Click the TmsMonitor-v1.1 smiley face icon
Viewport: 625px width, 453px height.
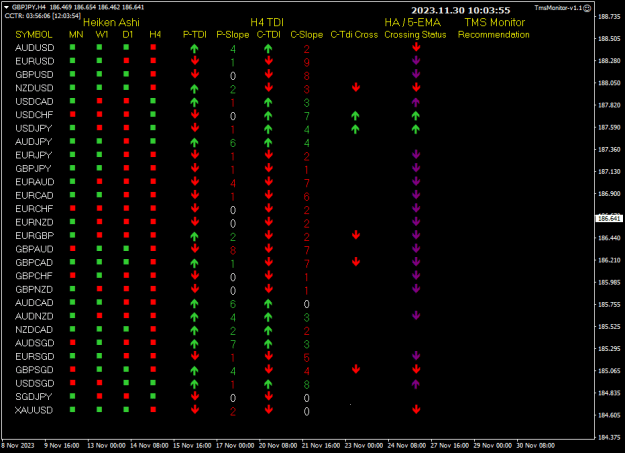[x=587, y=8]
